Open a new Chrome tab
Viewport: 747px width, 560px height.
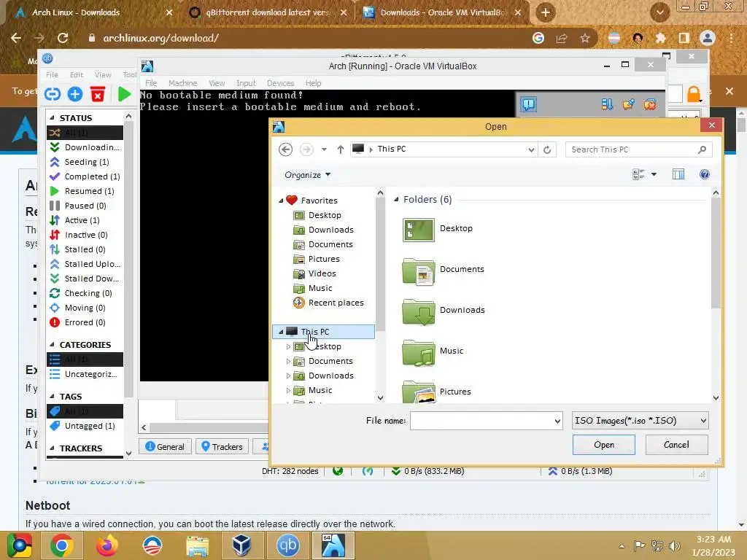pos(546,12)
